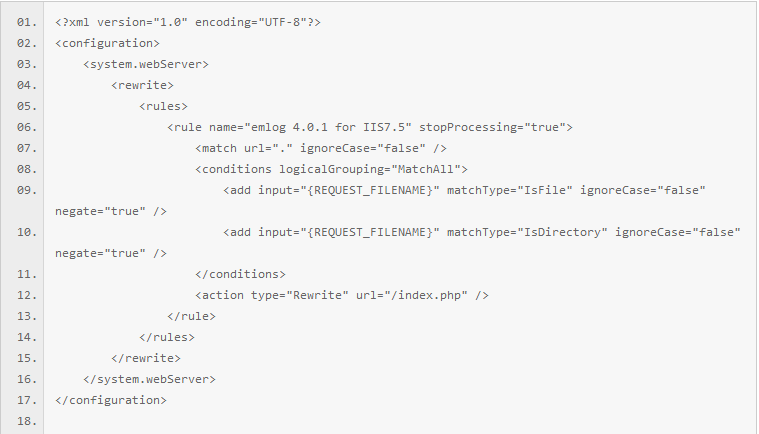
Task: Click logicalGrouping="MatchAll" attribute
Action: tap(369, 169)
